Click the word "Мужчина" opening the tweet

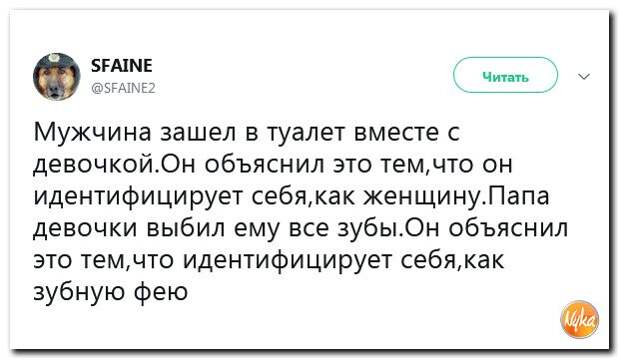point(93,133)
